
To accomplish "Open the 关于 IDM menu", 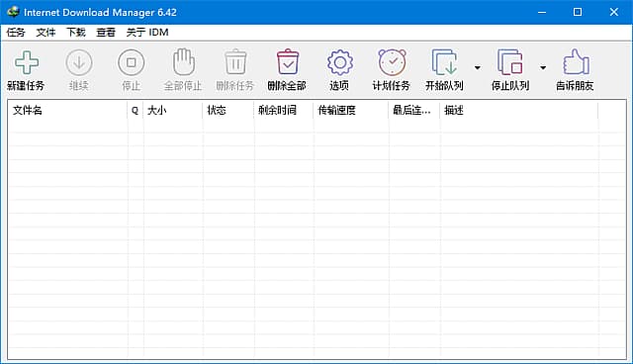I will tap(147, 33).
